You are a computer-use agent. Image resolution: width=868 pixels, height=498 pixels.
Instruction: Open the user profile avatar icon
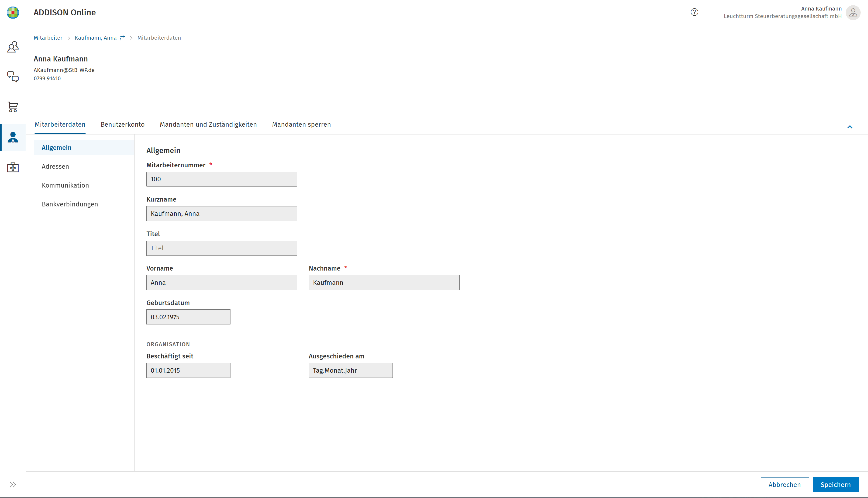pos(853,13)
